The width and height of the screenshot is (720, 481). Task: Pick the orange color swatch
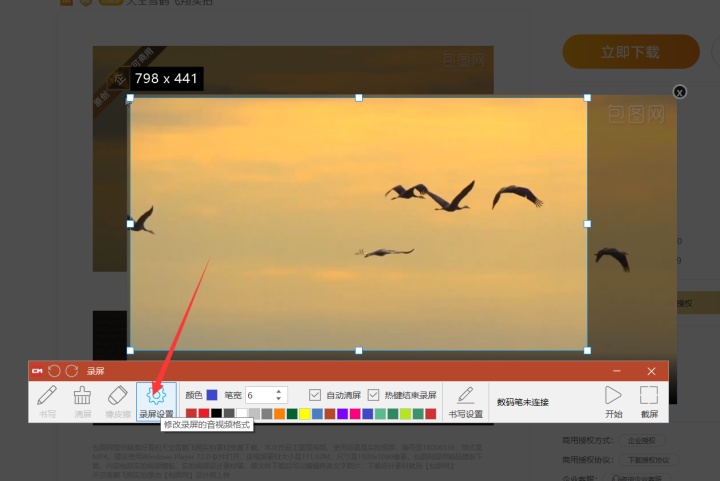(279, 414)
